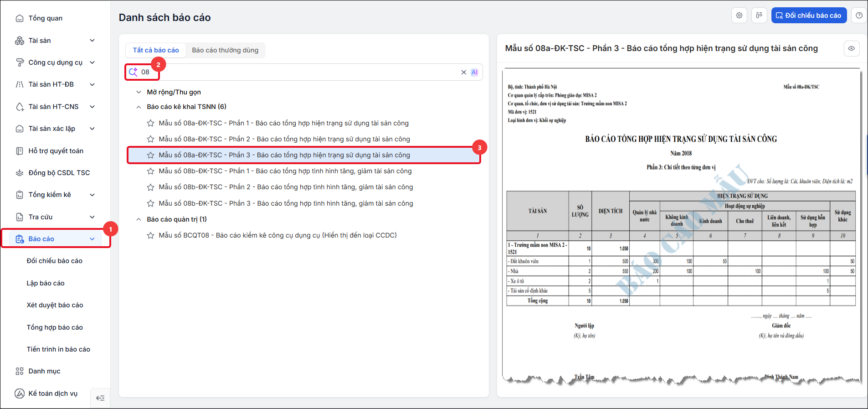Screen dimensions: 868x409
Task: Clear the search box with X
Action: [463, 72]
